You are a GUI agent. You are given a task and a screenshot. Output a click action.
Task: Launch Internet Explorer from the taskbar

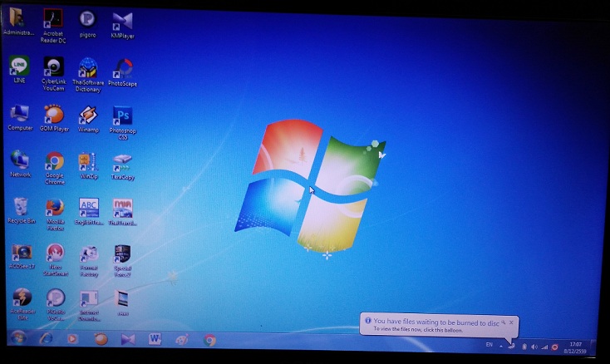(46, 338)
